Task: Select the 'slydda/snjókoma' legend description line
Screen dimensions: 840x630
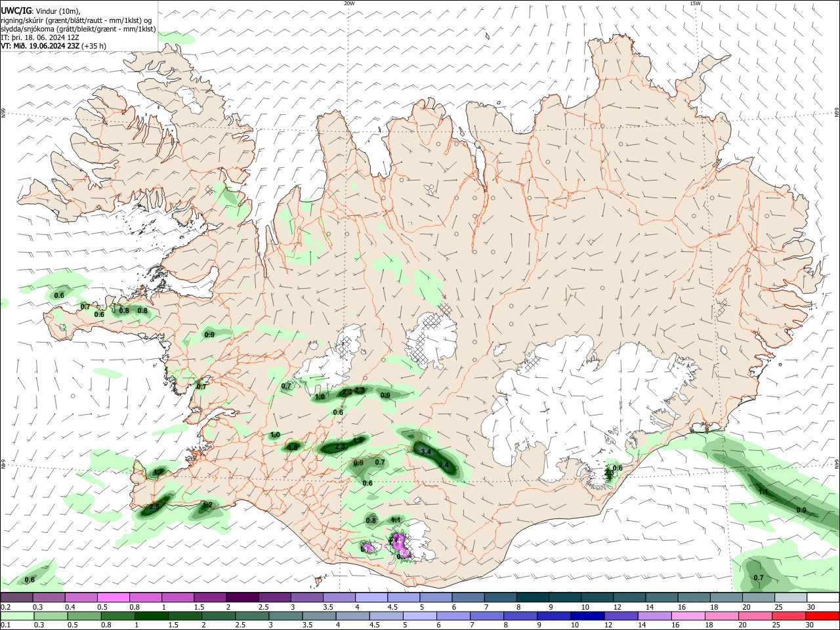Action: point(78,29)
